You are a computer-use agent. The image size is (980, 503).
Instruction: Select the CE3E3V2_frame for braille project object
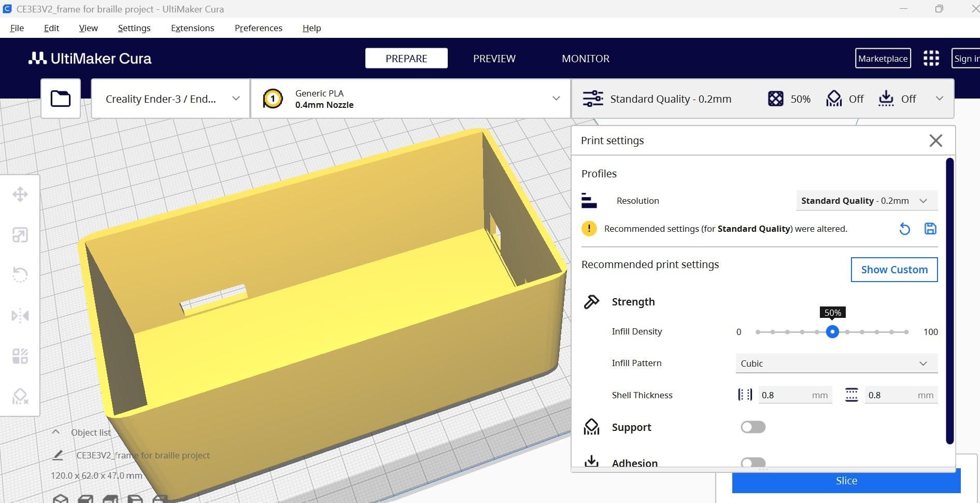(143, 455)
